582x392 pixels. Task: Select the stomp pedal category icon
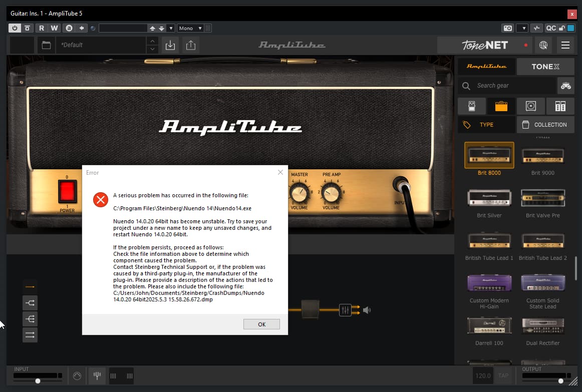click(x=472, y=106)
